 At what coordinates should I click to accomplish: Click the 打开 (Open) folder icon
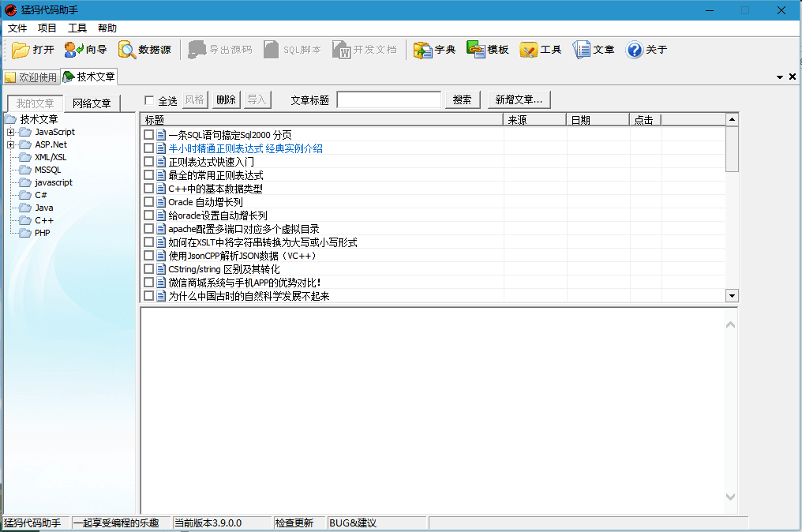coord(21,50)
